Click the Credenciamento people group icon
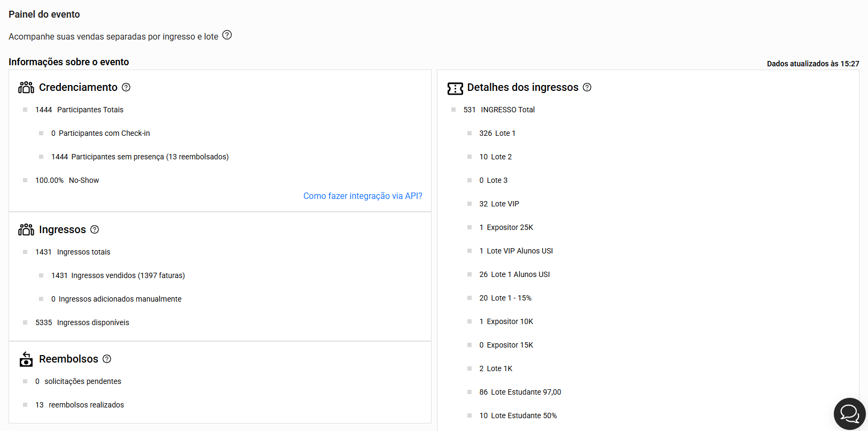 click(26, 87)
